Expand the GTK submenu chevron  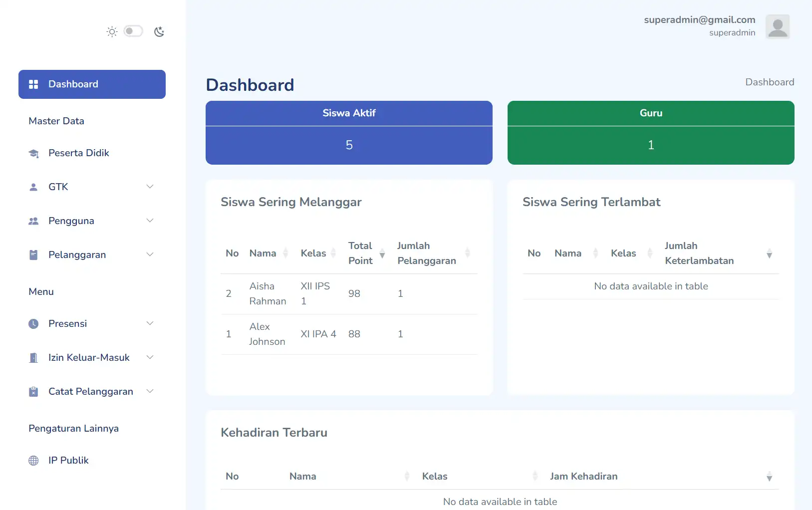(150, 186)
